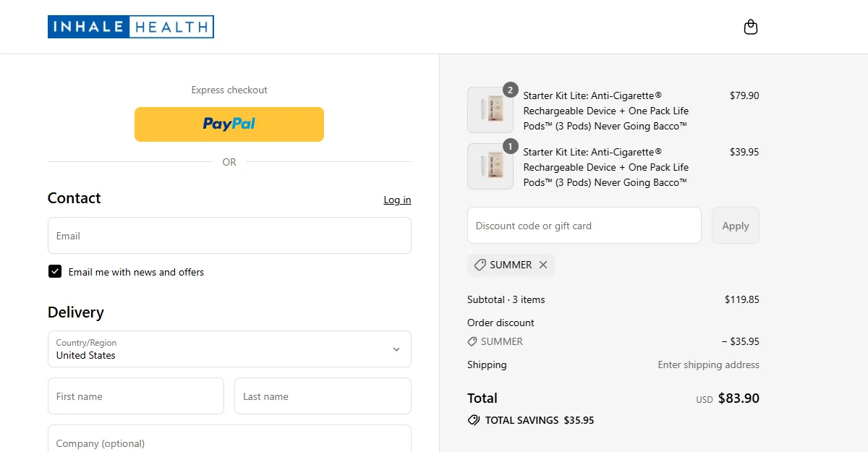Click the quantity 2 badge on first product

[x=511, y=90]
